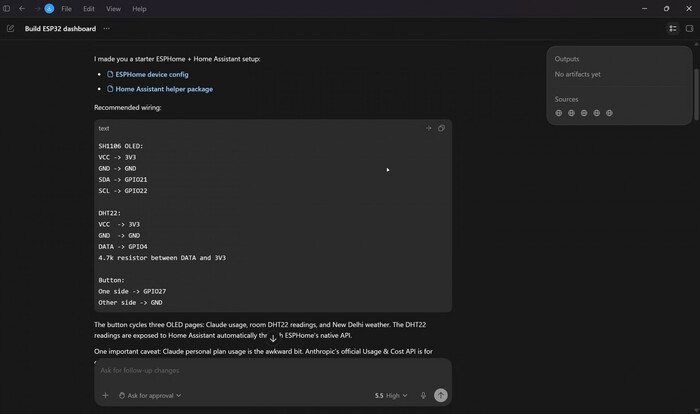Toggle the left sidebar panel icon
Screen dimensions: 700x414
(x=6, y=8)
